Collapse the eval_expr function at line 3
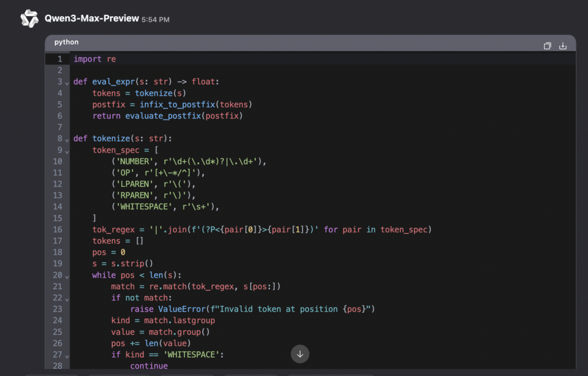Image resolution: width=588 pixels, height=376 pixels. click(67, 83)
